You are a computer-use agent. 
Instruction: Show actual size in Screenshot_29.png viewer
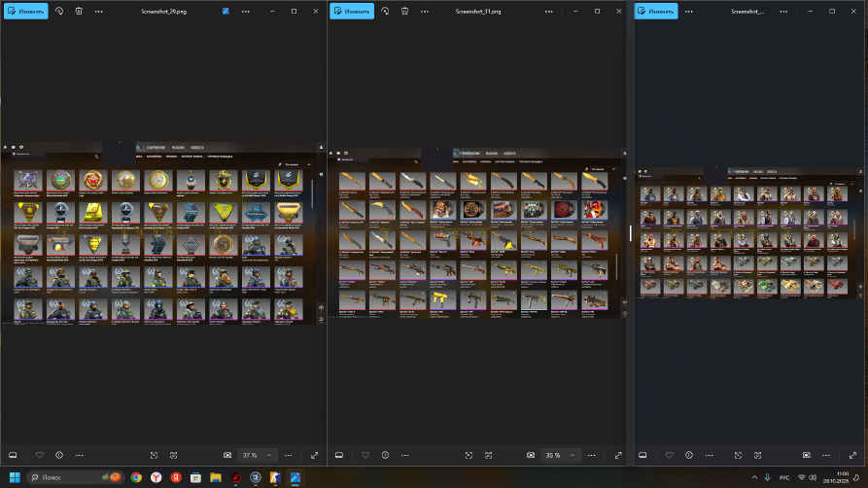click(x=173, y=455)
